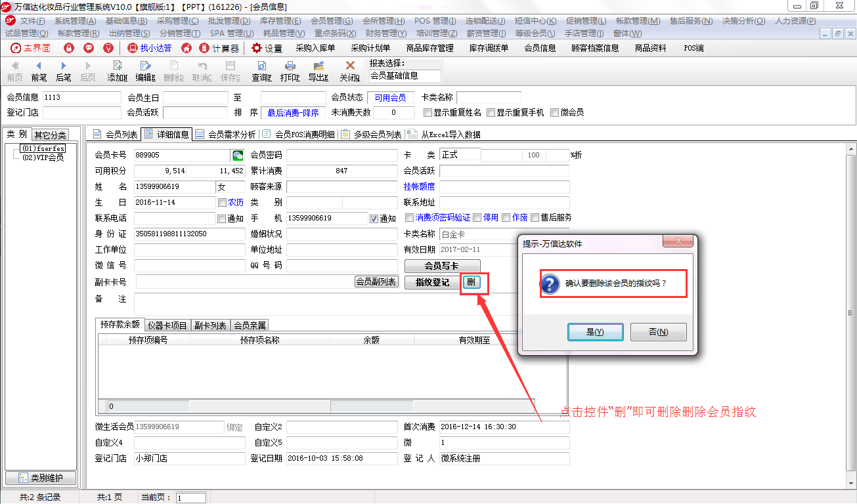Click the red home icon

pos(187,48)
